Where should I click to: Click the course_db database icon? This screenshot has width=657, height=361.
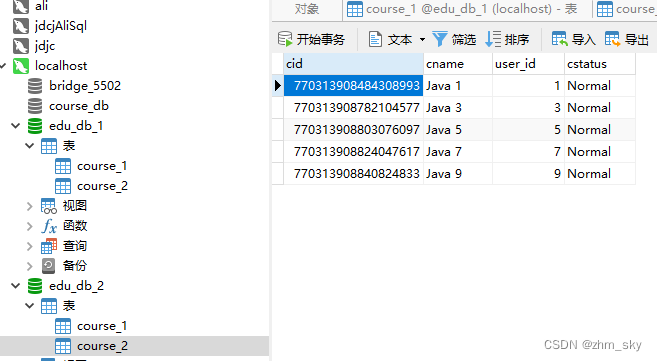[x=35, y=106]
